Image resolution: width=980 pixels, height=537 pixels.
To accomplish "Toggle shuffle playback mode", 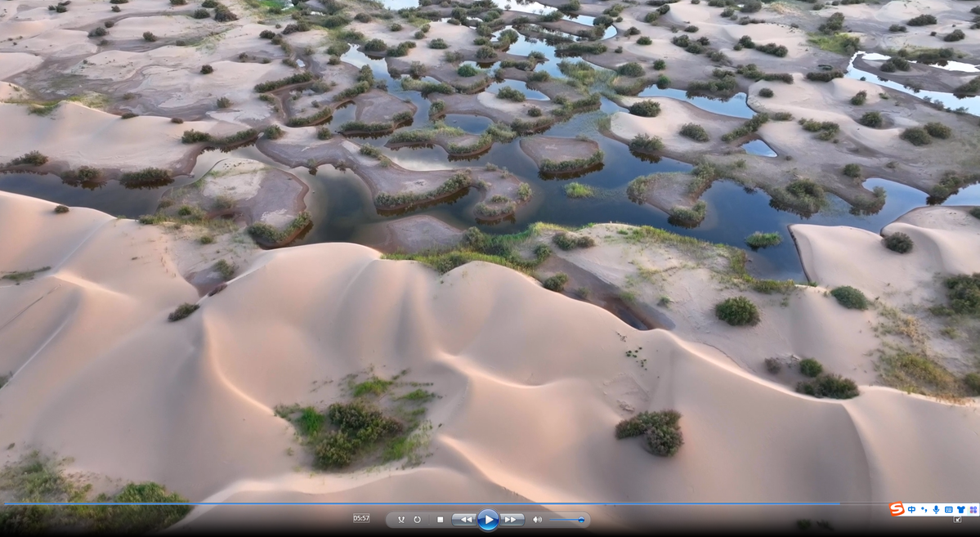I will (401, 519).
